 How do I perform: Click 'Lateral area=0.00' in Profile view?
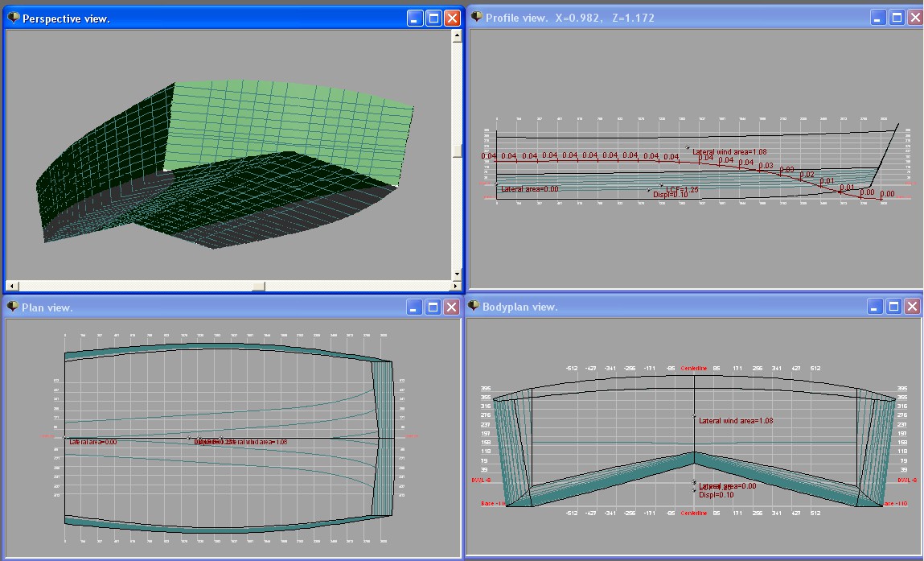(x=530, y=189)
